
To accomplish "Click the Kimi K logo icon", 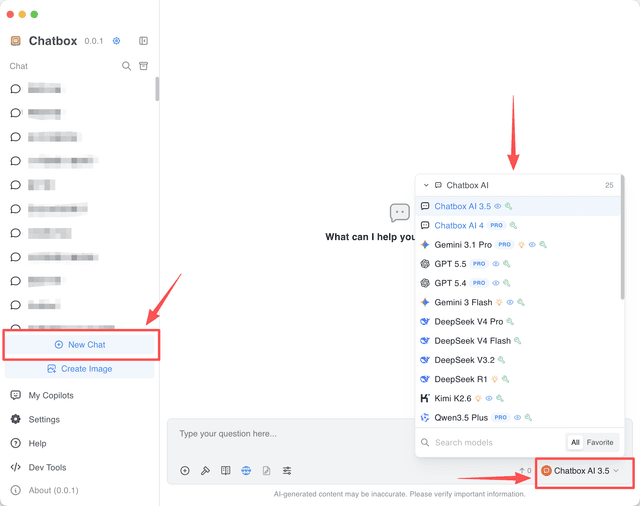I will (x=425, y=398).
